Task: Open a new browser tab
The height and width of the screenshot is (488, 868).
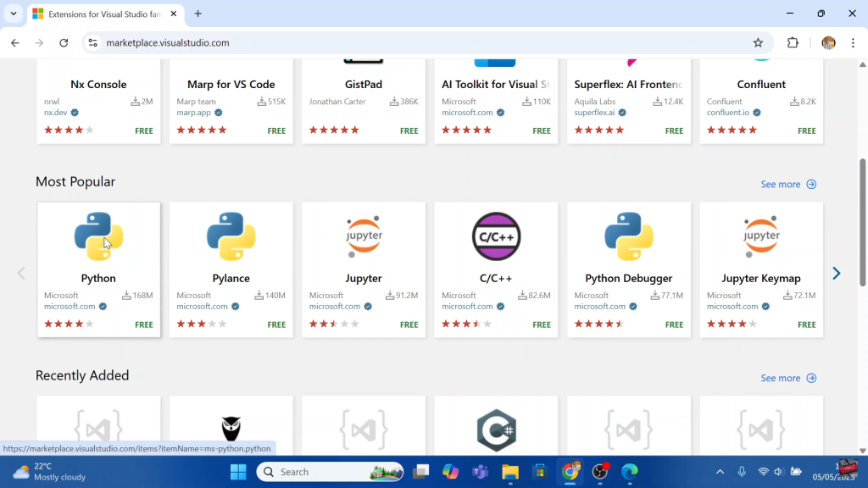Action: [198, 14]
